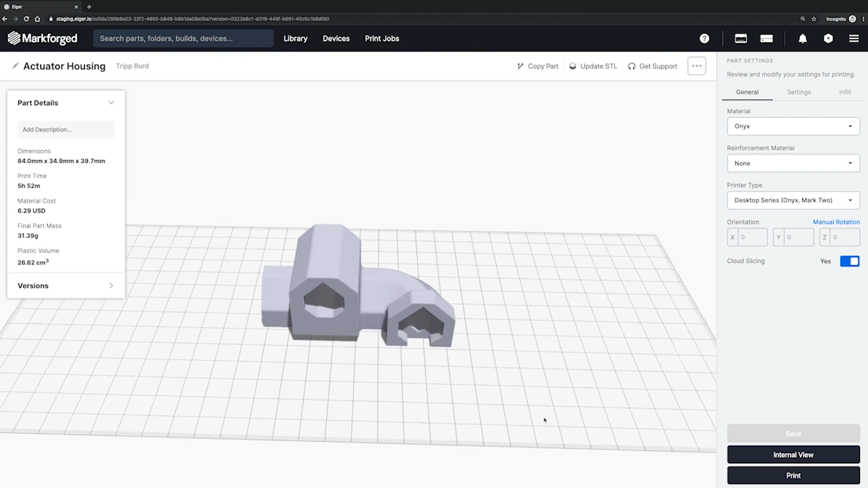This screenshot has height=488, width=868.
Task: Click the hexagon organization icon
Action: pos(828,38)
